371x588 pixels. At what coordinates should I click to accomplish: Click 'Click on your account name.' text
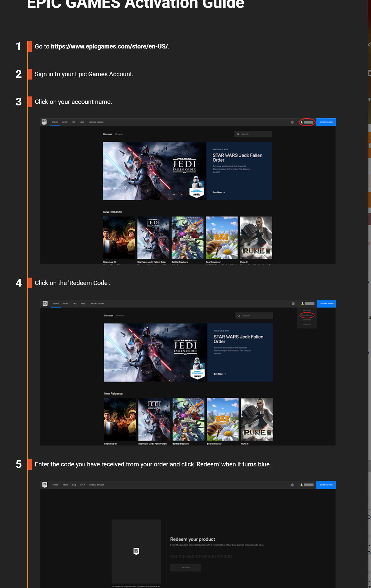(73, 102)
